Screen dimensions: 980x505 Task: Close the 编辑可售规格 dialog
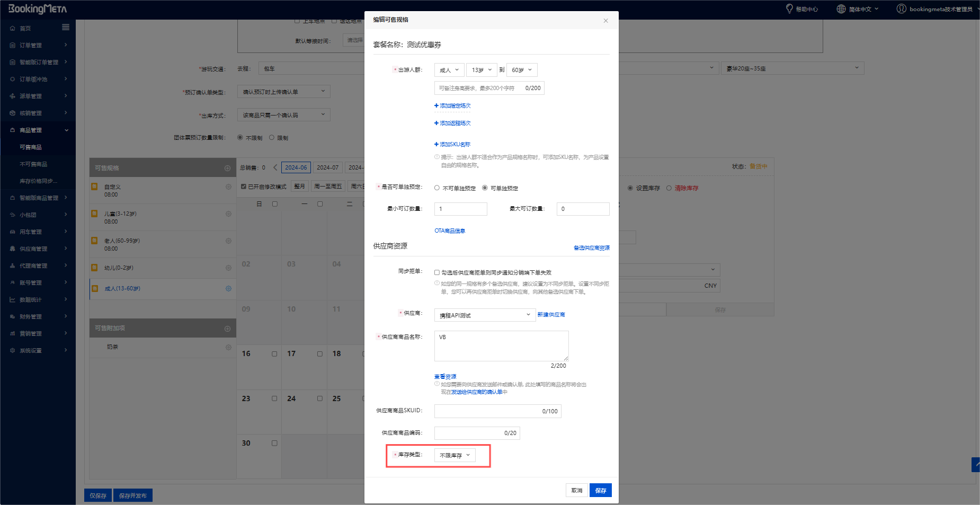[605, 21]
